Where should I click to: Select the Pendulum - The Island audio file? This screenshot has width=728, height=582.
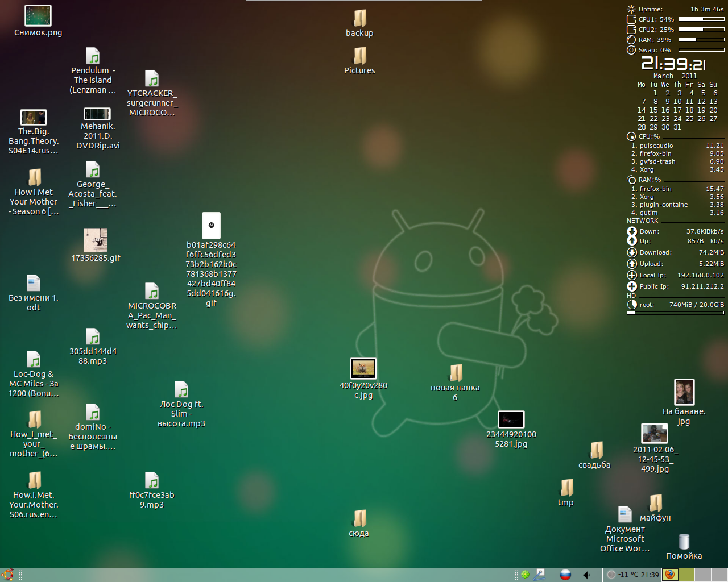pyautogui.click(x=93, y=70)
